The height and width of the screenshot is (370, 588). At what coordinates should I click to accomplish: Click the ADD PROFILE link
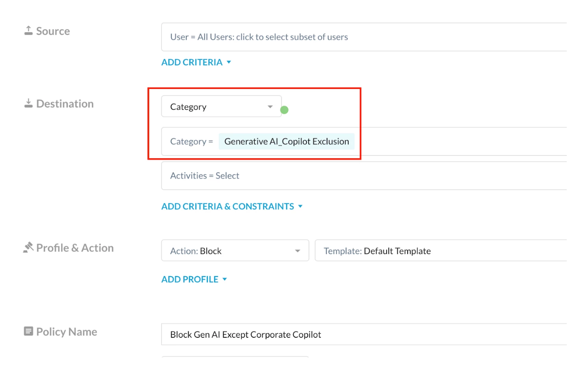[190, 279]
